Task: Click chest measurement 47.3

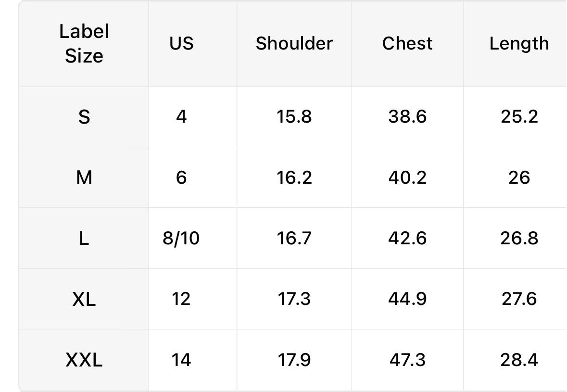Action: [407, 360]
